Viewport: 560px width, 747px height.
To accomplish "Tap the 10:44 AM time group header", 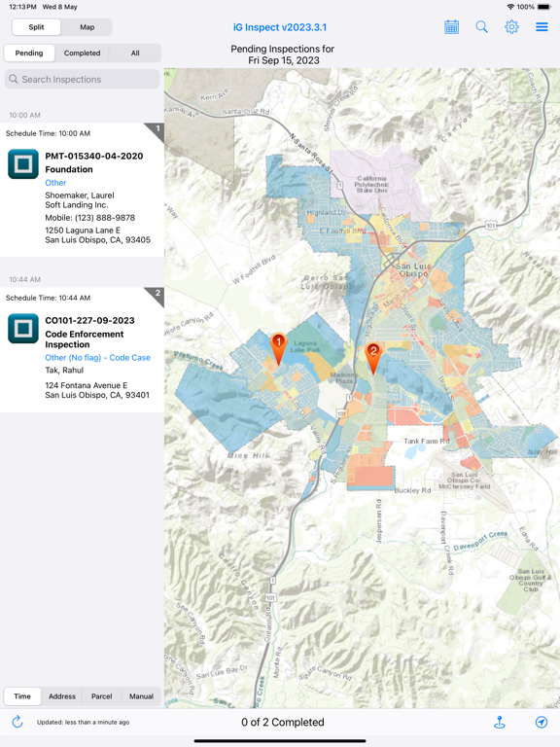I will (24, 279).
